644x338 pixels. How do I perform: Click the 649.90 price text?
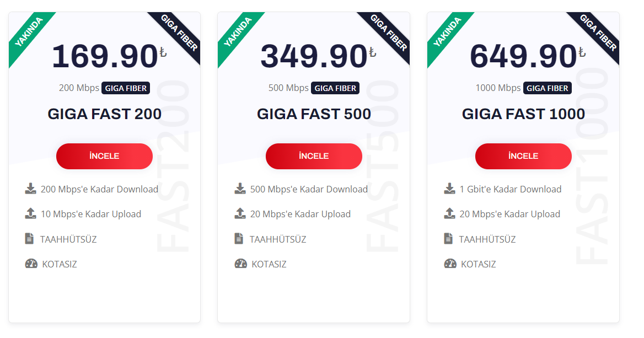tap(523, 56)
